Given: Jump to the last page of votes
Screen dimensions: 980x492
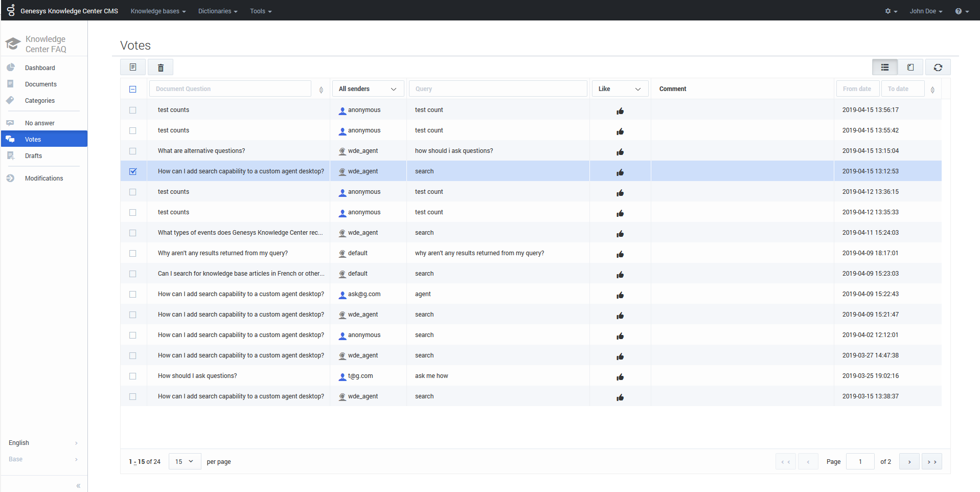Looking at the screenshot, I should (x=931, y=462).
